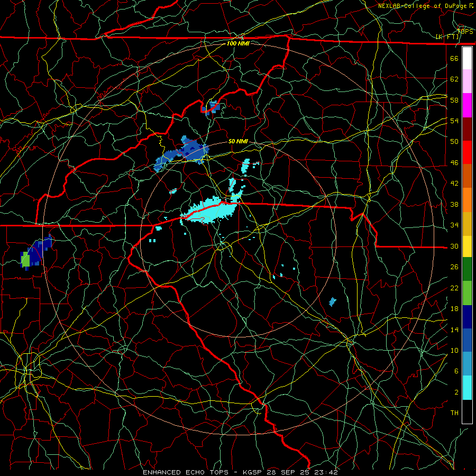Screen dimensions: 476x476
Task: Click the large cyan echo near map center
Action: (209, 209)
